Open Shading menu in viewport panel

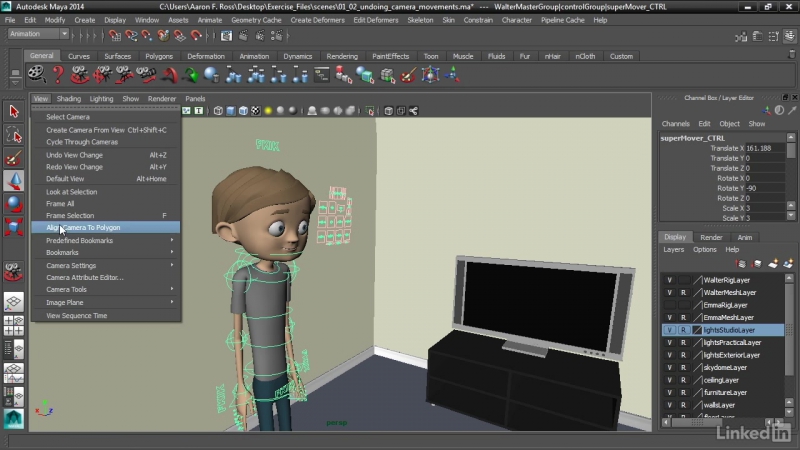point(68,99)
